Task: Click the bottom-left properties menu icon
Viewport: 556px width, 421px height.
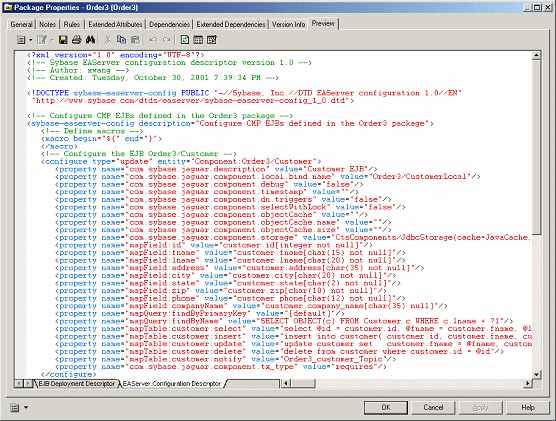Action: point(15,408)
